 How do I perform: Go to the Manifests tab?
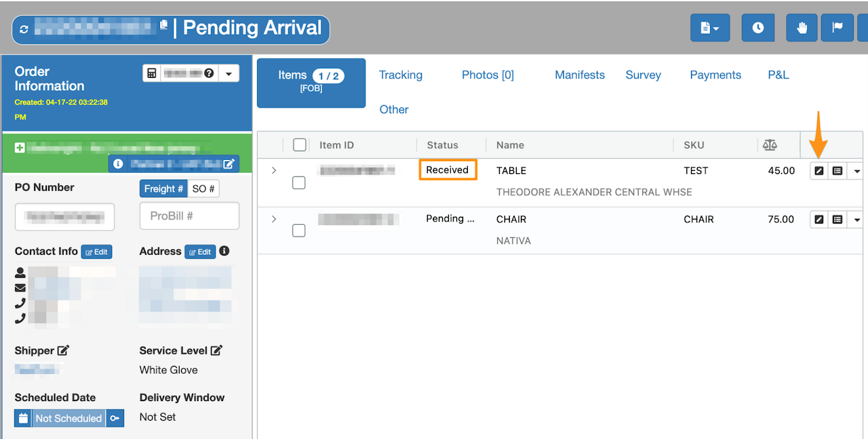pyautogui.click(x=580, y=75)
